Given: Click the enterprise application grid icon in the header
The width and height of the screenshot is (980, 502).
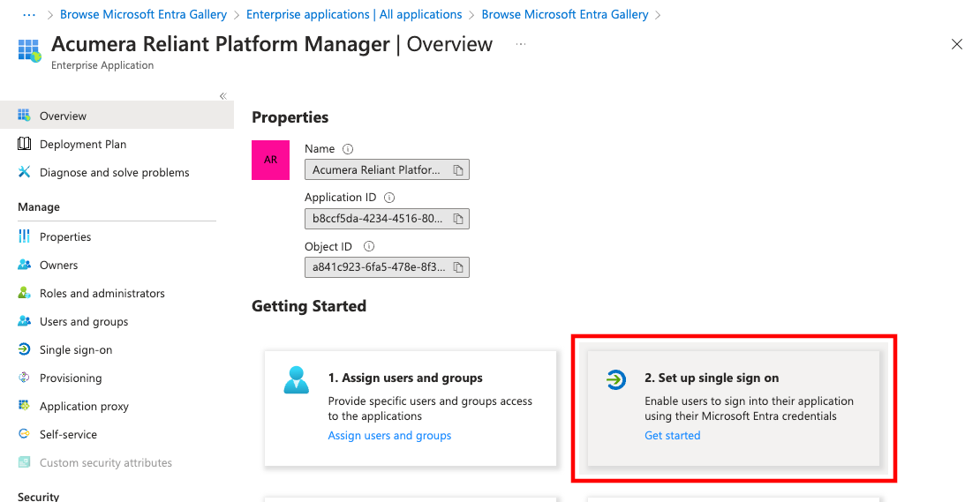Looking at the screenshot, I should 29,50.
